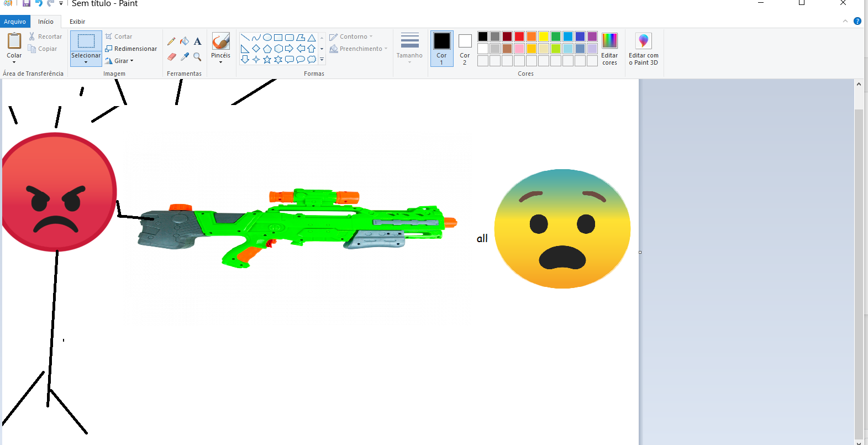Choose the Pentagon shape
Viewport: 868px width, 445px height.
267,49
